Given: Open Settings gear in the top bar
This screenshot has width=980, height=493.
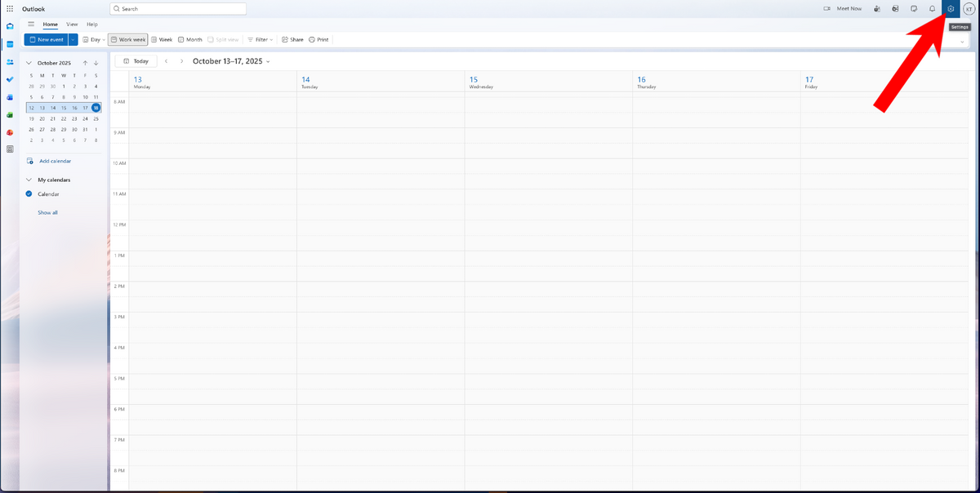Looking at the screenshot, I should click(x=951, y=9).
